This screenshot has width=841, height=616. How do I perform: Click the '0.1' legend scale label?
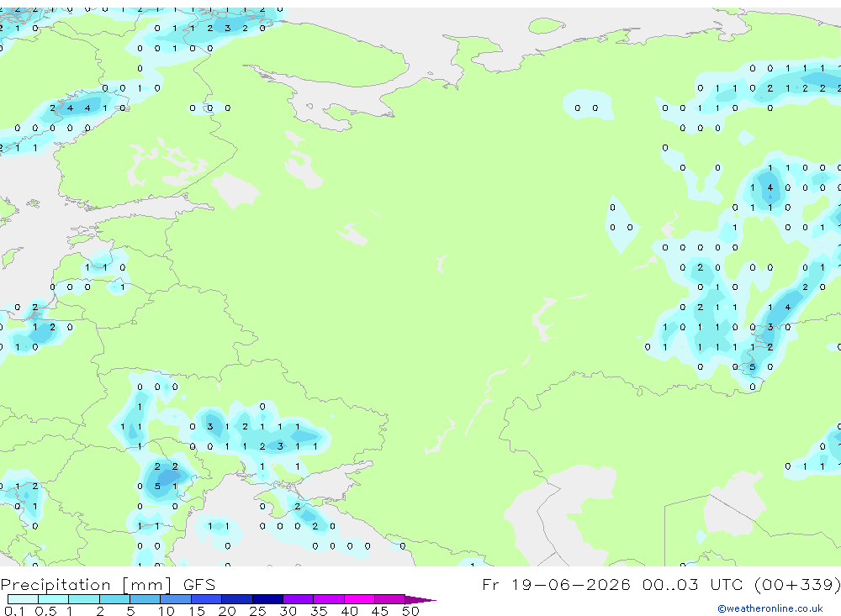(14, 611)
